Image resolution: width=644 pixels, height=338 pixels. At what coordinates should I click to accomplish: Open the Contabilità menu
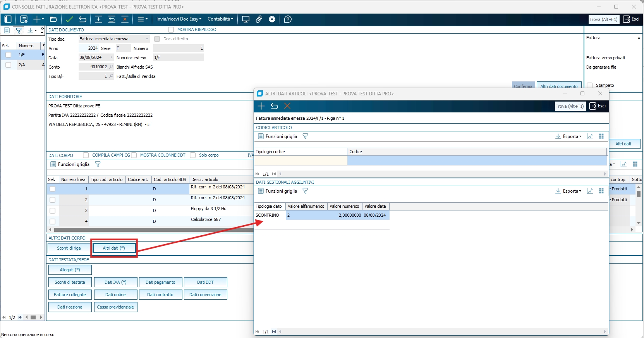point(220,19)
